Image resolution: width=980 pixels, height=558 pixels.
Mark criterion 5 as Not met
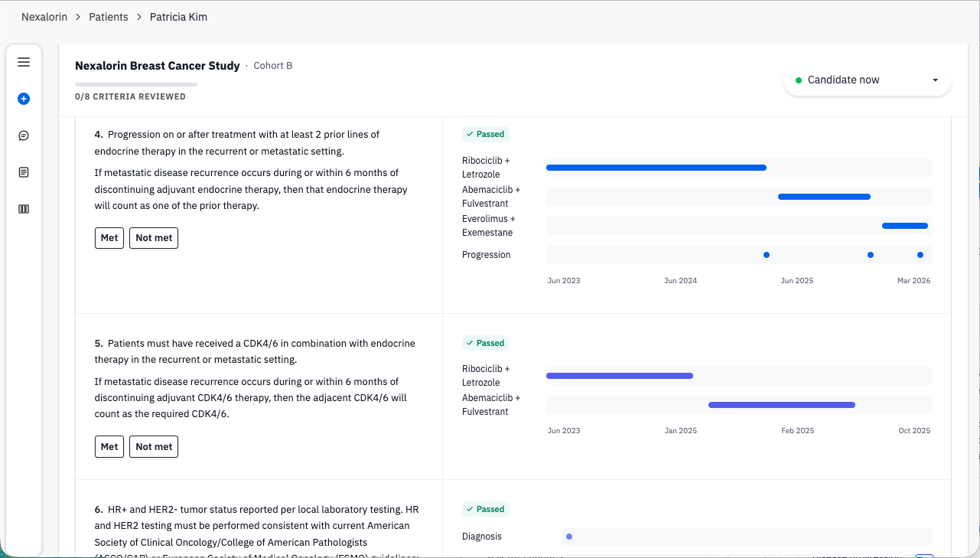pos(154,447)
